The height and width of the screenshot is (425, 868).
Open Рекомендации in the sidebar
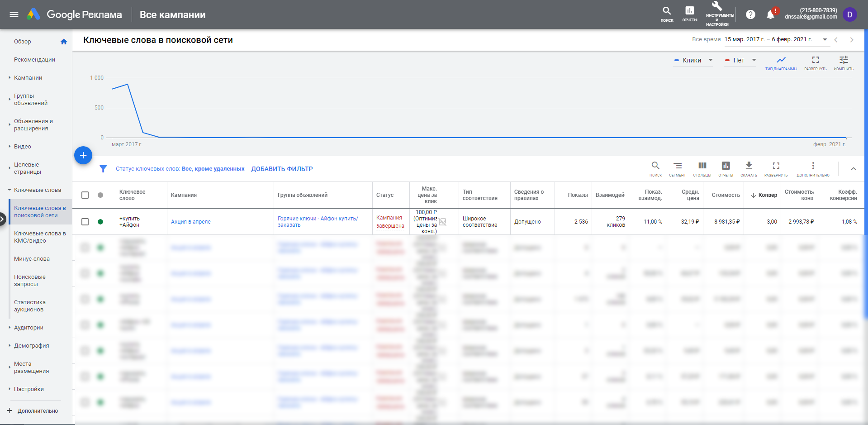tap(34, 60)
